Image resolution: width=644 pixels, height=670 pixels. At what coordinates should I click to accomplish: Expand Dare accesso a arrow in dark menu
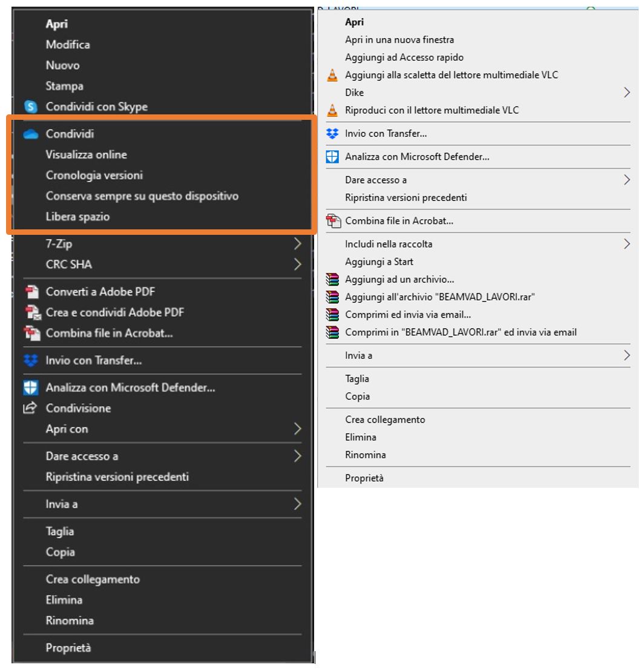tap(297, 456)
